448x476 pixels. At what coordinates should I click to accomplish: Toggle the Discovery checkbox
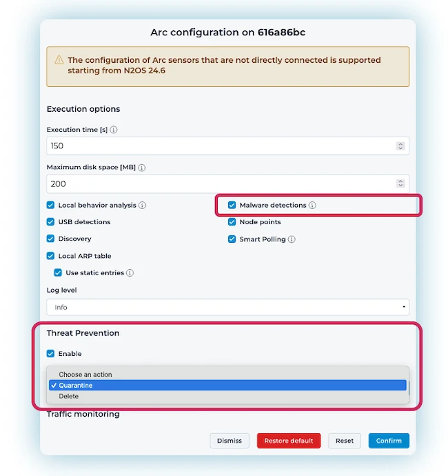coord(51,239)
